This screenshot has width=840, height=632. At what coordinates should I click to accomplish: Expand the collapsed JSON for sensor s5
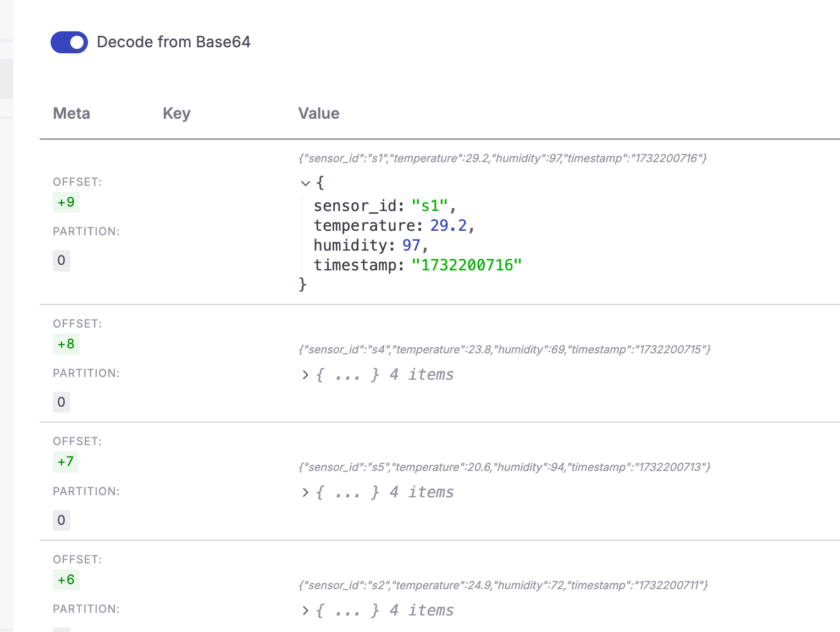click(306, 492)
